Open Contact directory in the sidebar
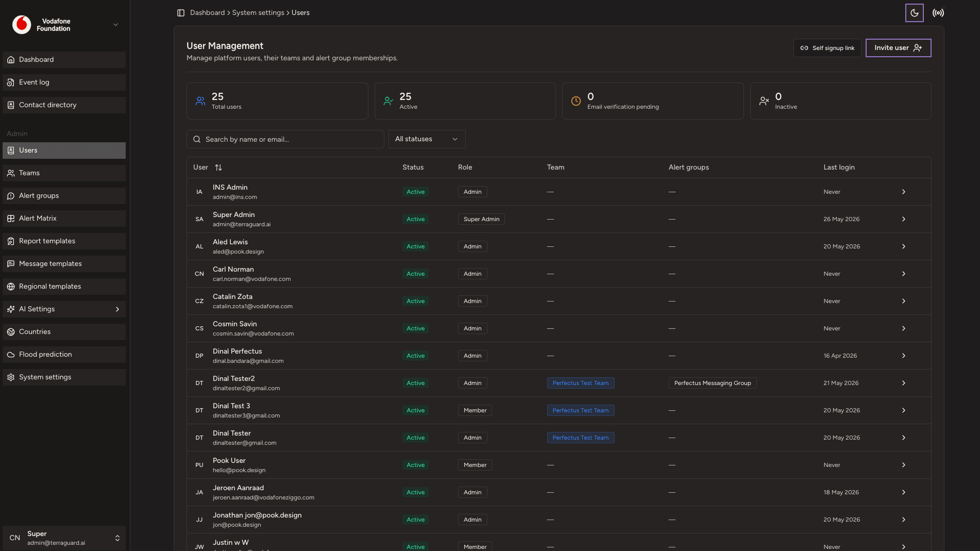Image resolution: width=980 pixels, height=551 pixels. pos(64,105)
